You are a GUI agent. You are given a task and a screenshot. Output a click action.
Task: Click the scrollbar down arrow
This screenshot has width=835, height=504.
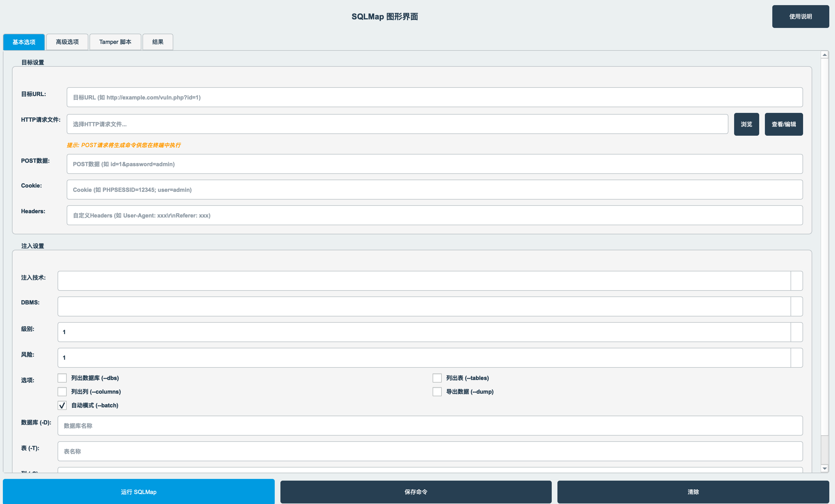click(824, 469)
